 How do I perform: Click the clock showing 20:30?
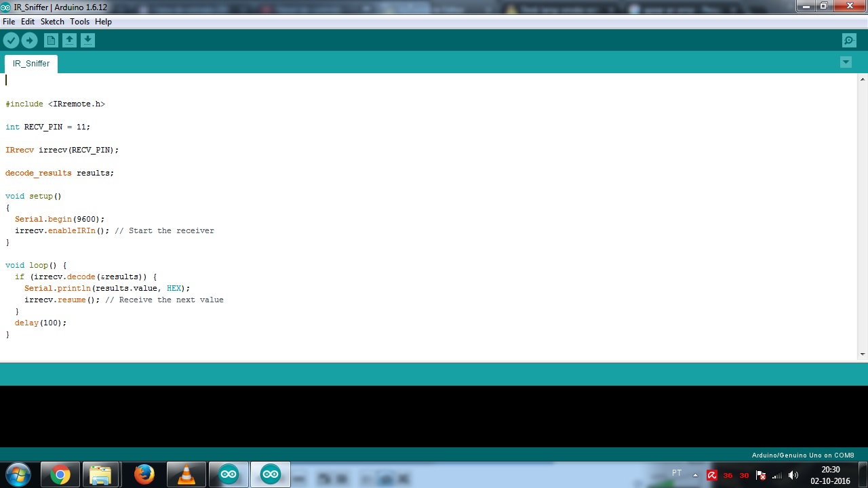[831, 469]
